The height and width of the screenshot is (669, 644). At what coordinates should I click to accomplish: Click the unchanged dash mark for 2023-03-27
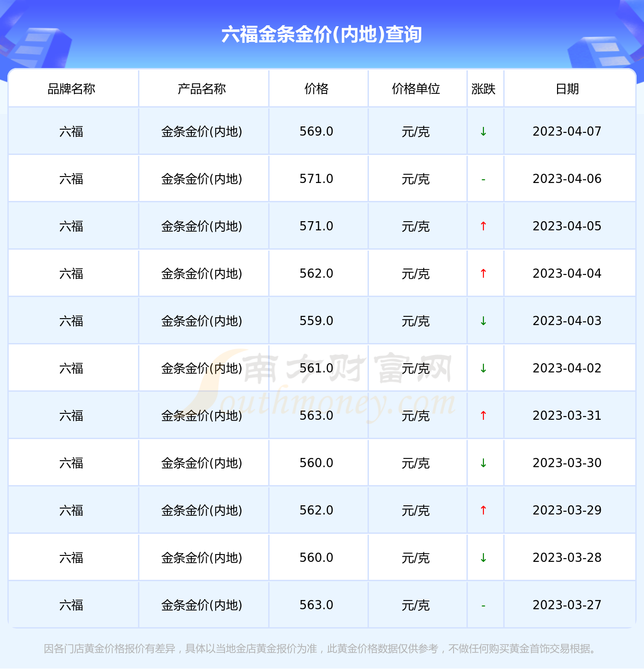click(x=483, y=606)
